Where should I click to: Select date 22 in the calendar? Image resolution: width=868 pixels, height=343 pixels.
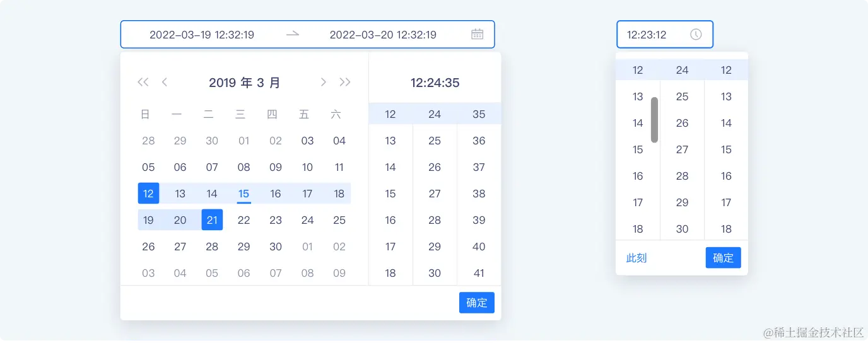[244, 220]
